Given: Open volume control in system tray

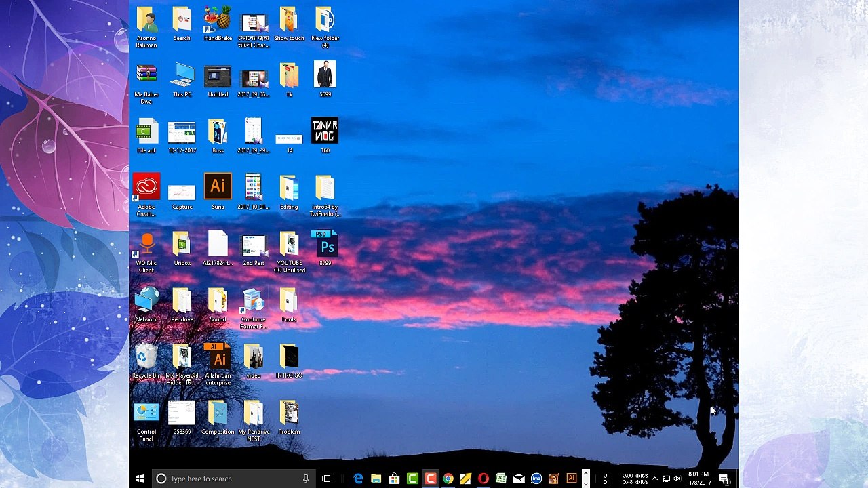Looking at the screenshot, I should 677,479.
